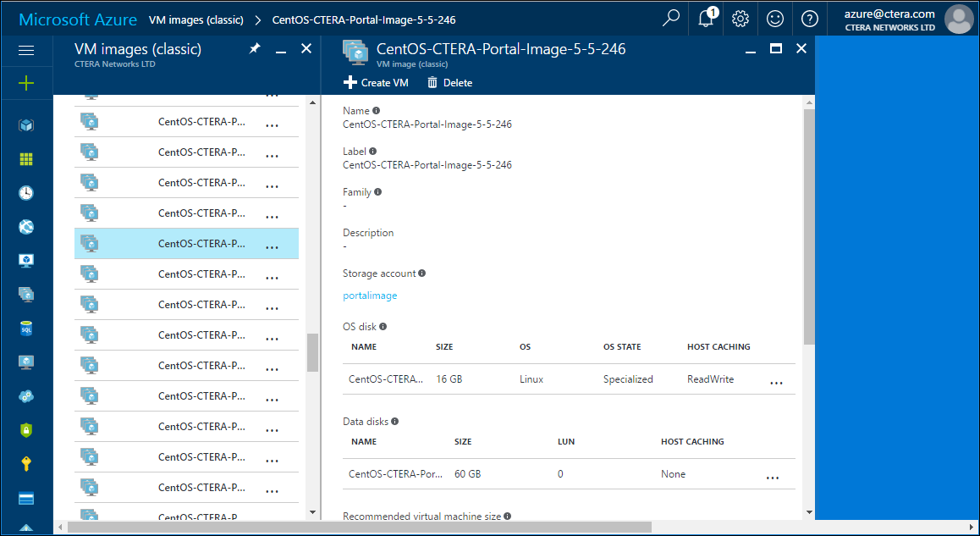980x536 pixels.
Task: Click the feedback smiley icon
Action: [x=775, y=19]
